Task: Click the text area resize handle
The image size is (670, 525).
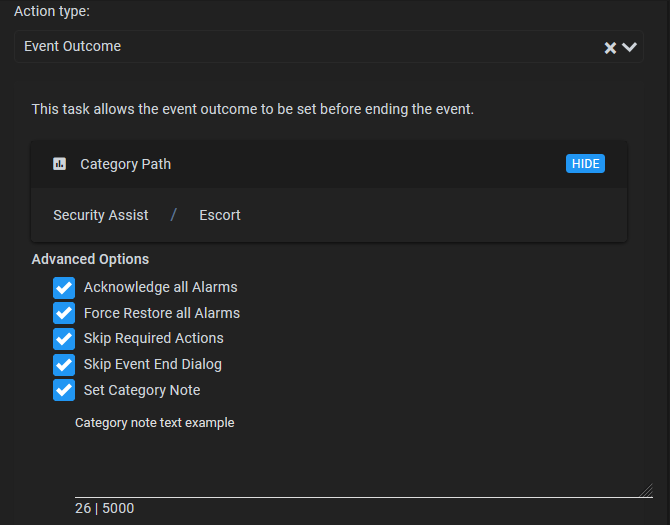Action: click(646, 490)
